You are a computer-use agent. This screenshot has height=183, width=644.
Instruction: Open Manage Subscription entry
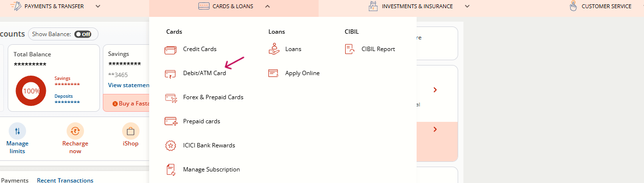(x=211, y=170)
